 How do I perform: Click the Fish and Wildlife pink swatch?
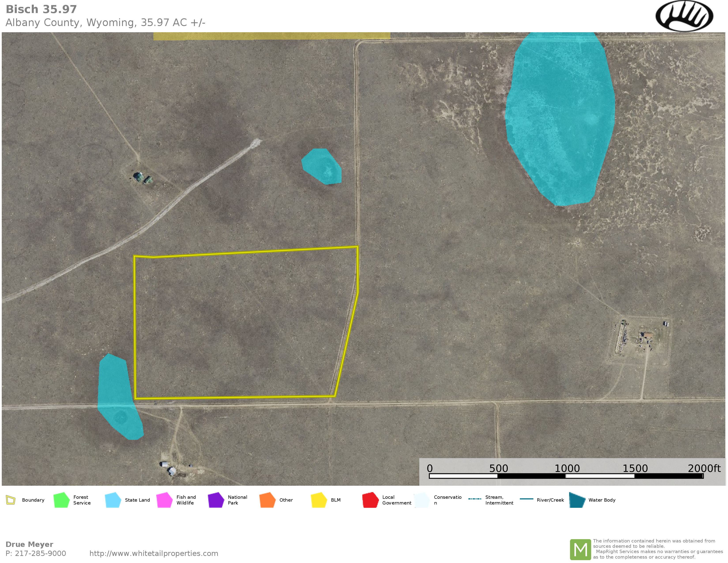point(164,500)
